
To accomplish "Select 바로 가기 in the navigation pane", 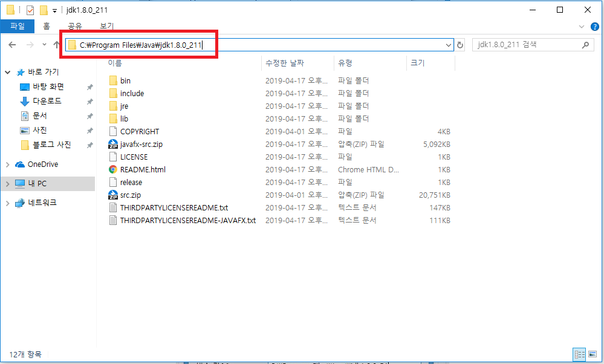I will (43, 72).
